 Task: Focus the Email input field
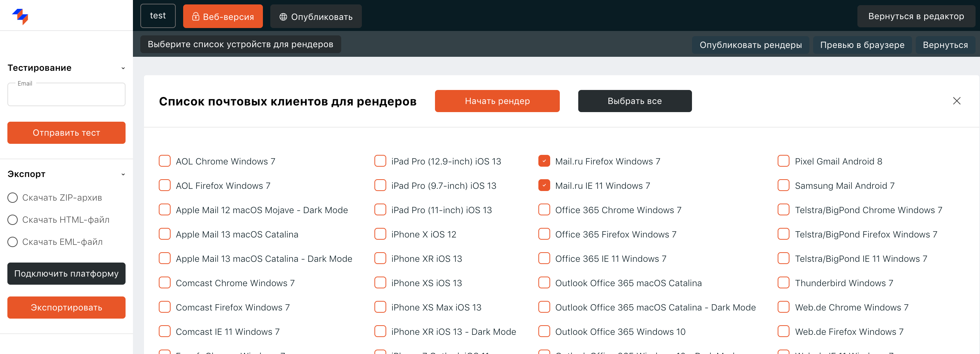[66, 94]
